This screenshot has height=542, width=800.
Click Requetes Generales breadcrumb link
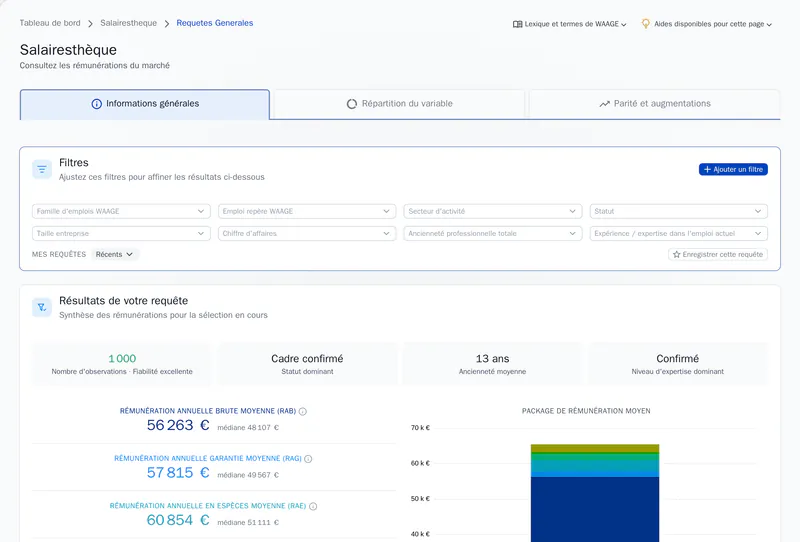(x=215, y=23)
